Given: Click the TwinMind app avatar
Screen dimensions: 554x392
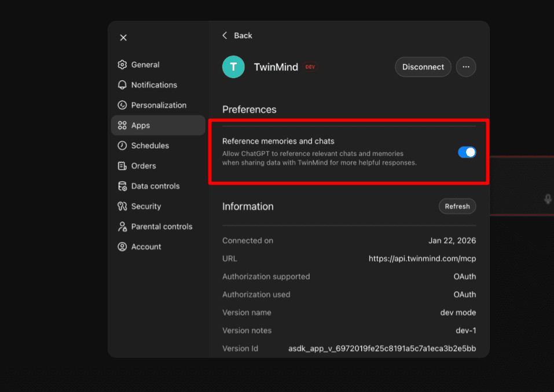Looking at the screenshot, I should tap(233, 67).
